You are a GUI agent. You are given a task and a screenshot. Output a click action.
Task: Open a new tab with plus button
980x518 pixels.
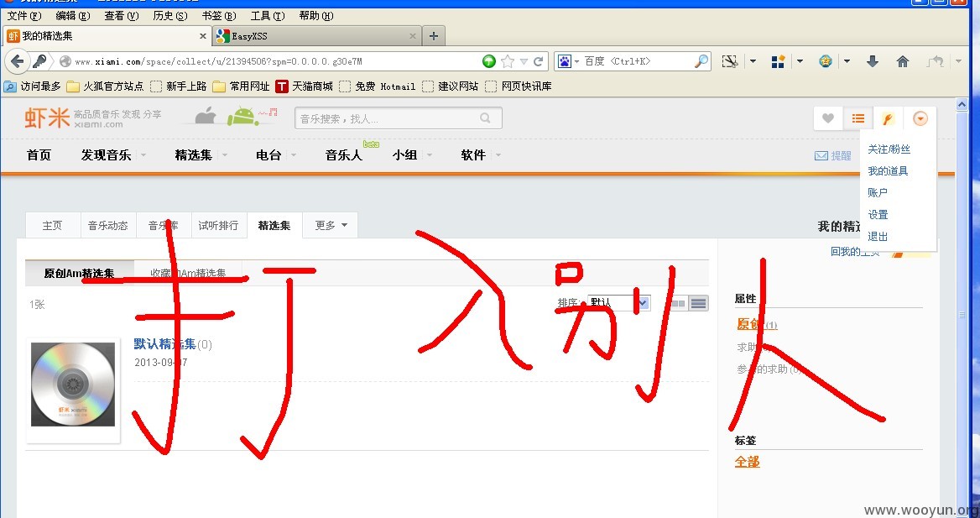pyautogui.click(x=434, y=36)
